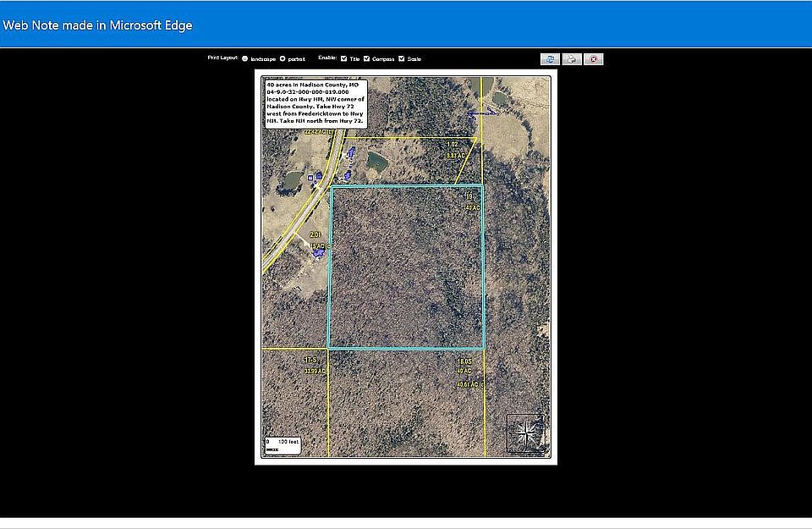This screenshot has width=812, height=529.
Task: Click the 1.02 parcel label
Action: click(453, 144)
